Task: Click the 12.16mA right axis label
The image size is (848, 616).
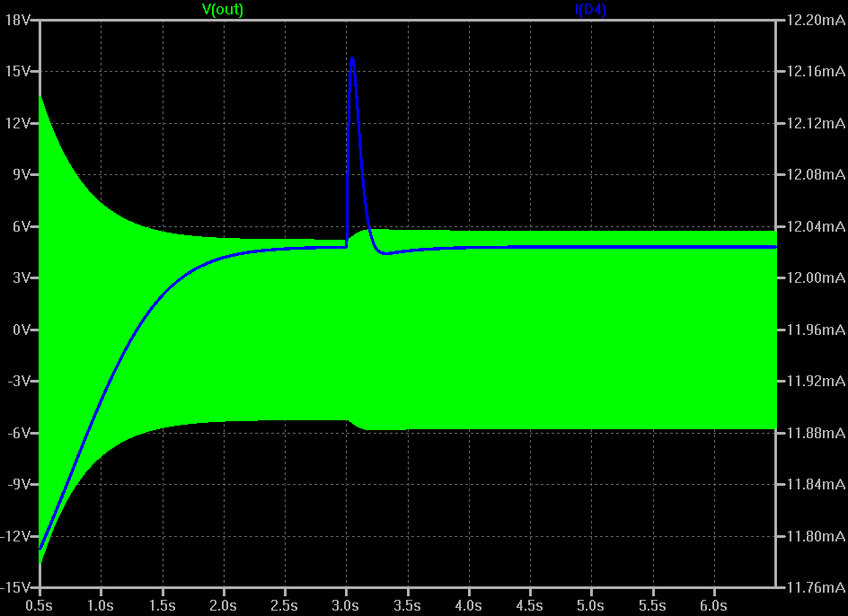Action: (x=816, y=72)
